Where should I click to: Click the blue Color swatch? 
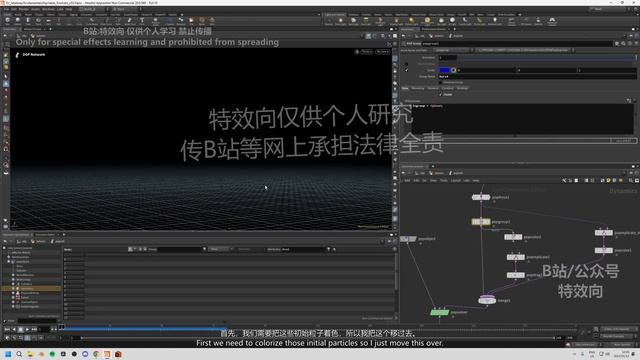(444, 70)
